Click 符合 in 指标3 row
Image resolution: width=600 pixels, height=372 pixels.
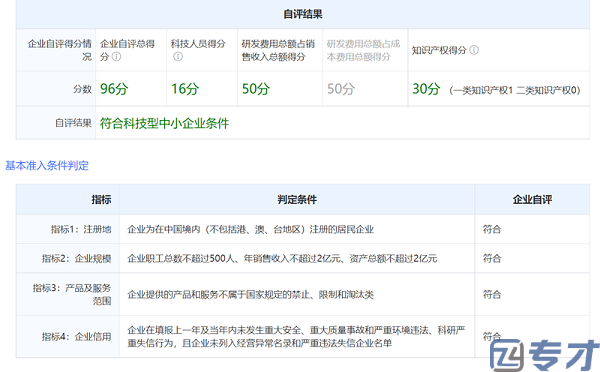tap(492, 294)
